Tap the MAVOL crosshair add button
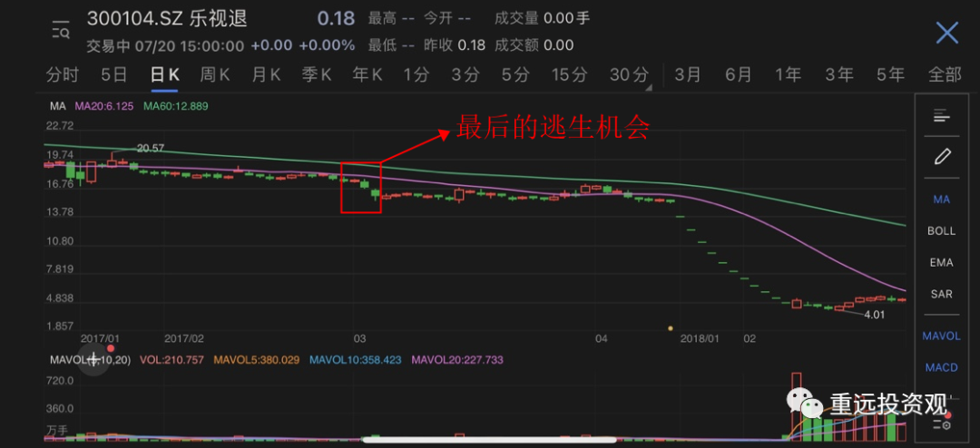The height and width of the screenshot is (448, 980). tap(93, 359)
